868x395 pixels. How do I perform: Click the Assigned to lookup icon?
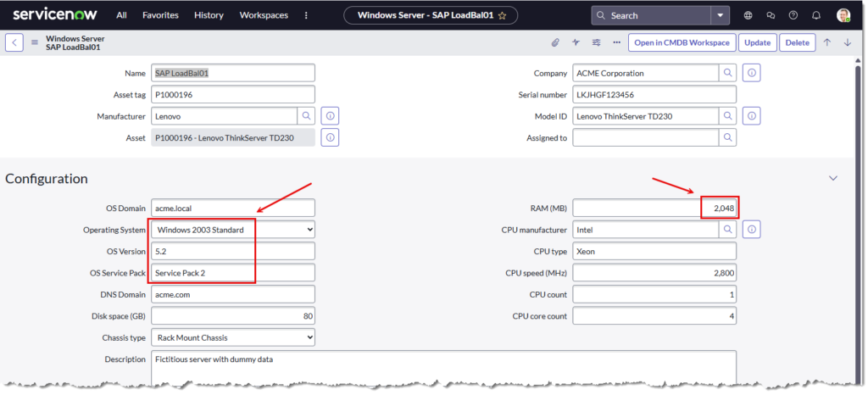727,137
